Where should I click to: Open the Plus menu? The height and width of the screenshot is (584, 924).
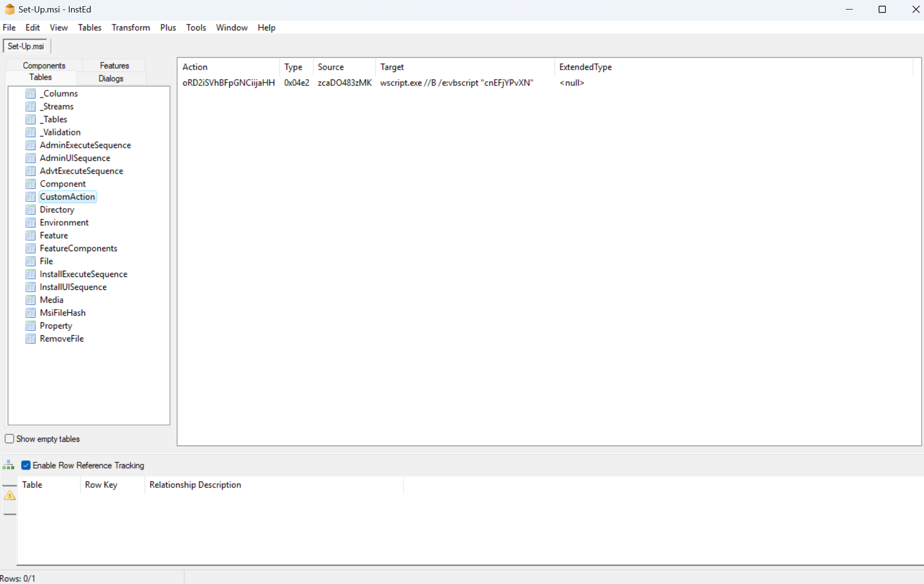coord(168,28)
